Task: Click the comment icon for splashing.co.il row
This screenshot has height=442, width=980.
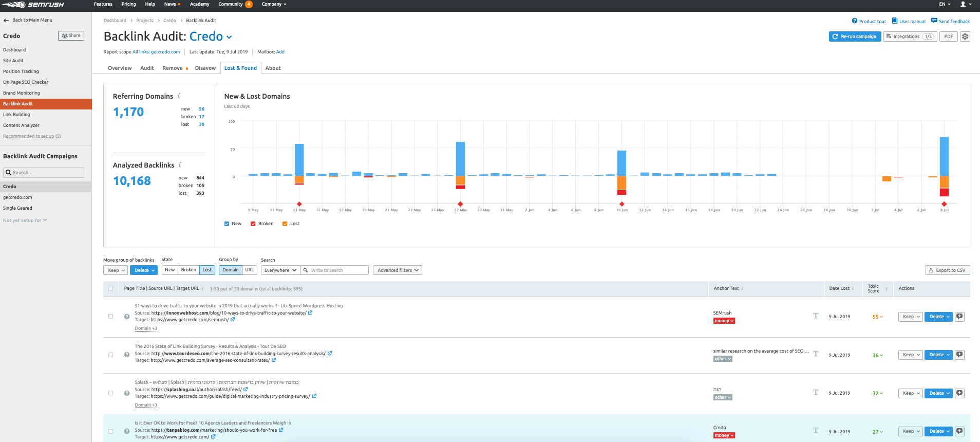Action: (x=959, y=393)
